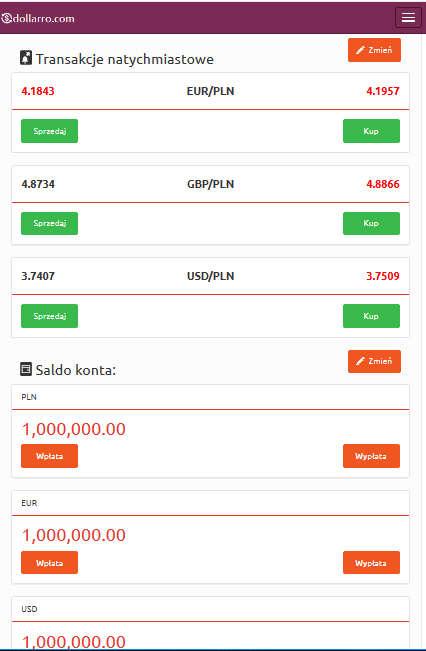Buy USD/PLN with Kup button
This screenshot has width=426, height=651.
[371, 316]
